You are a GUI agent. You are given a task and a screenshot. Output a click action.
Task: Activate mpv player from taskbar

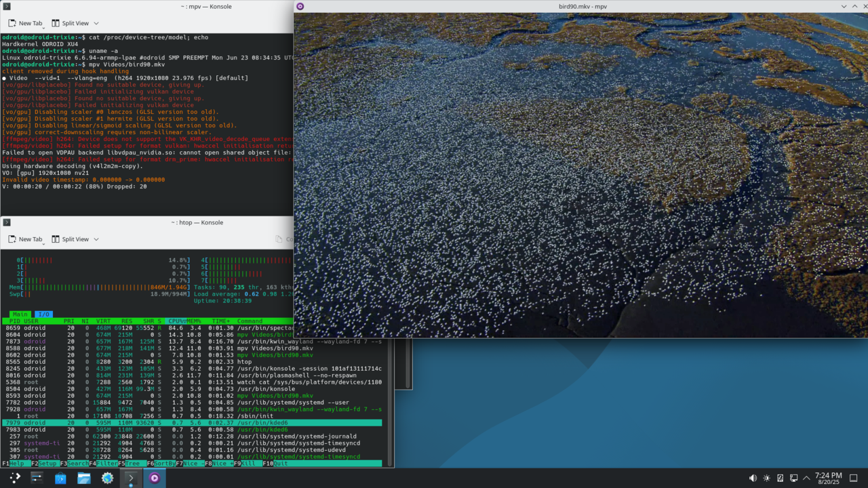pos(154,478)
